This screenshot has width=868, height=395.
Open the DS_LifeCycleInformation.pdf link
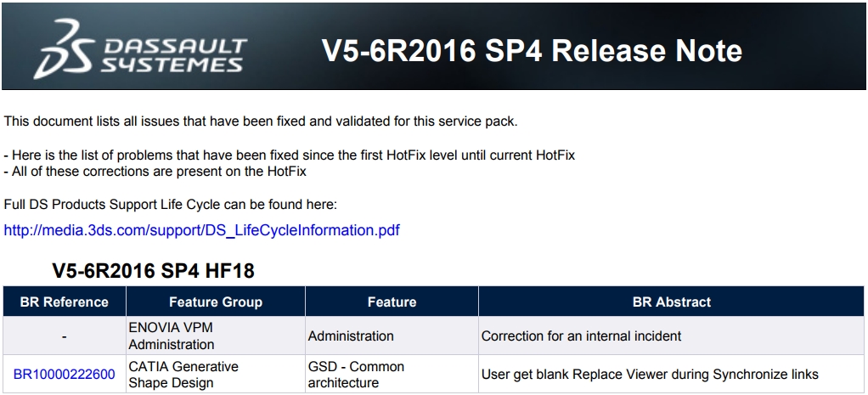click(x=201, y=230)
